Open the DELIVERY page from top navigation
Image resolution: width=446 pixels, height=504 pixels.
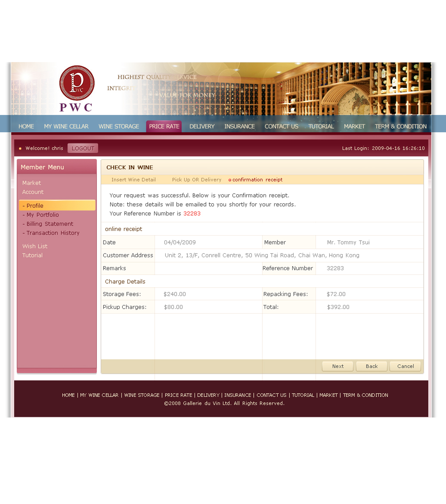click(x=202, y=126)
